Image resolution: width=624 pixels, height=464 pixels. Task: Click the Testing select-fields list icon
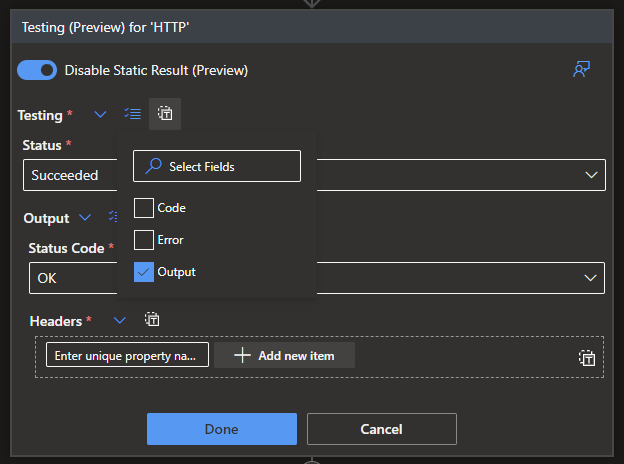pyautogui.click(x=133, y=114)
